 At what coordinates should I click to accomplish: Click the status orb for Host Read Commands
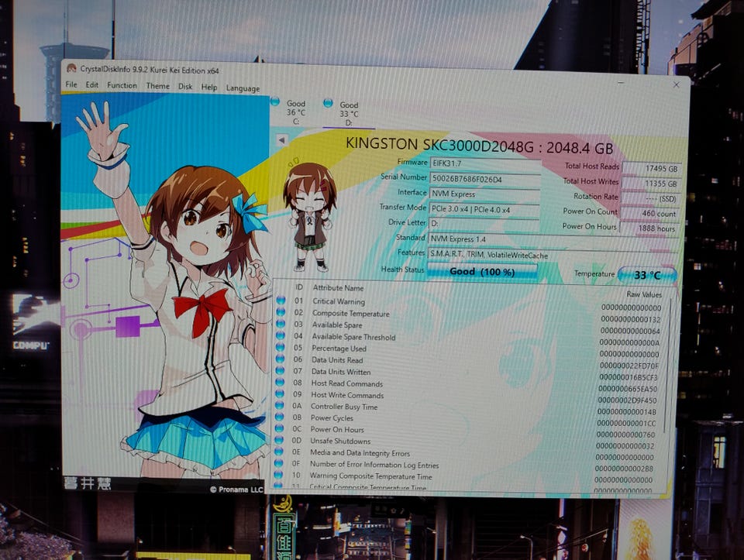pyautogui.click(x=280, y=382)
